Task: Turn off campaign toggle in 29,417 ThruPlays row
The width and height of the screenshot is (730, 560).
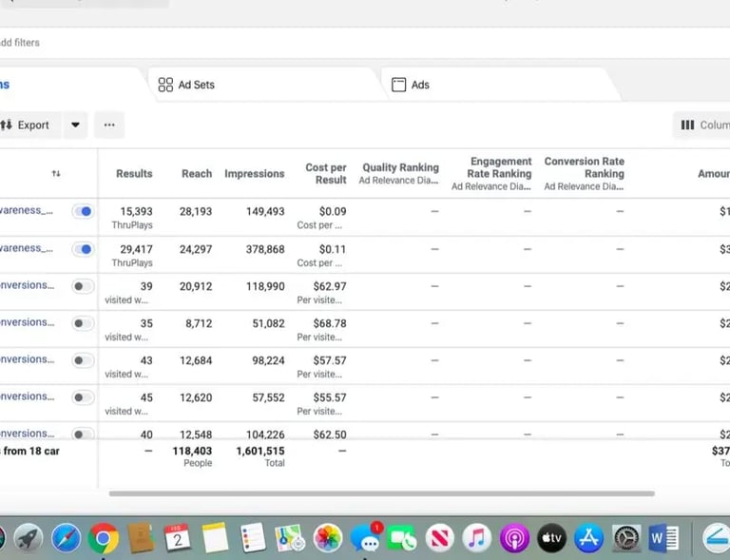Action: pyautogui.click(x=83, y=249)
